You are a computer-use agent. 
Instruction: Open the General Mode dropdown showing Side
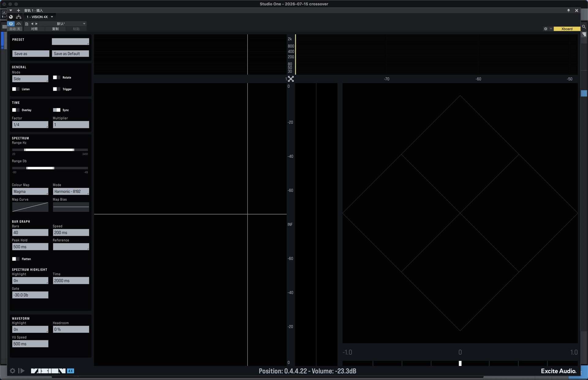[x=30, y=79]
